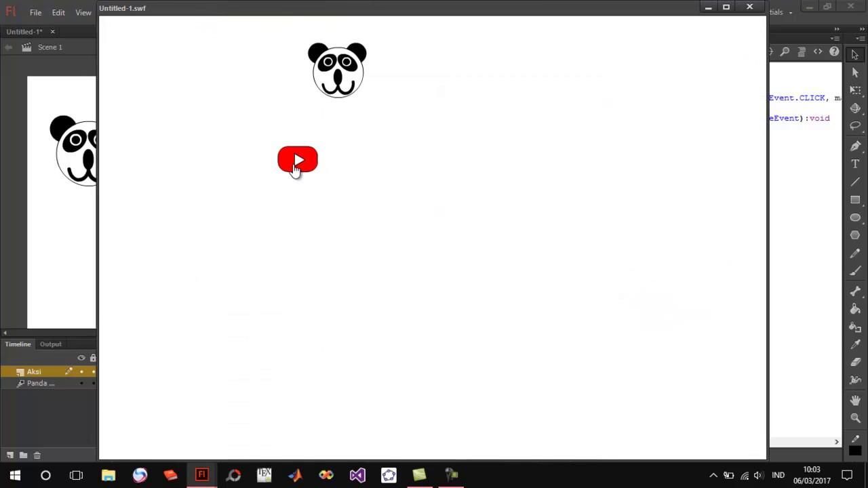
Task: Select the Rectangle tool
Action: point(855,200)
